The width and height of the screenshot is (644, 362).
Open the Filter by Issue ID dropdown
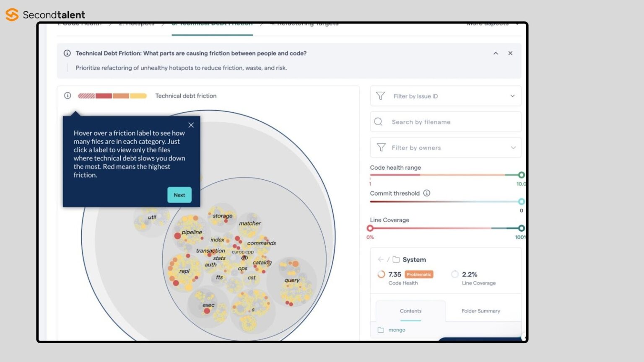[x=512, y=96]
